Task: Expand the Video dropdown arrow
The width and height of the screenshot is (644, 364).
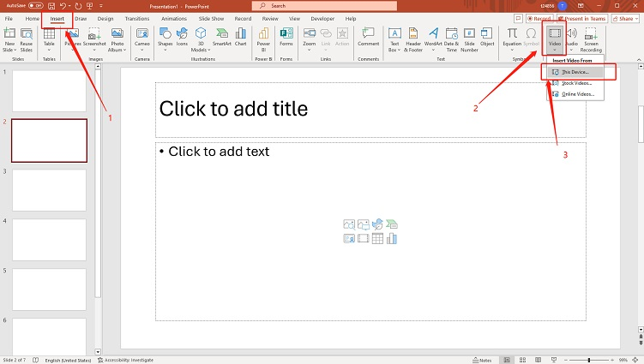Action: (555, 50)
